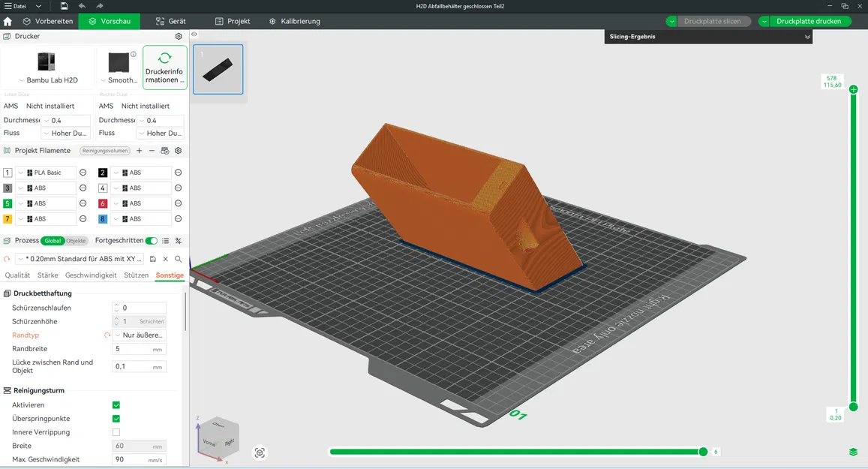Uncheck the Überspringpunkte checkbox

116,419
